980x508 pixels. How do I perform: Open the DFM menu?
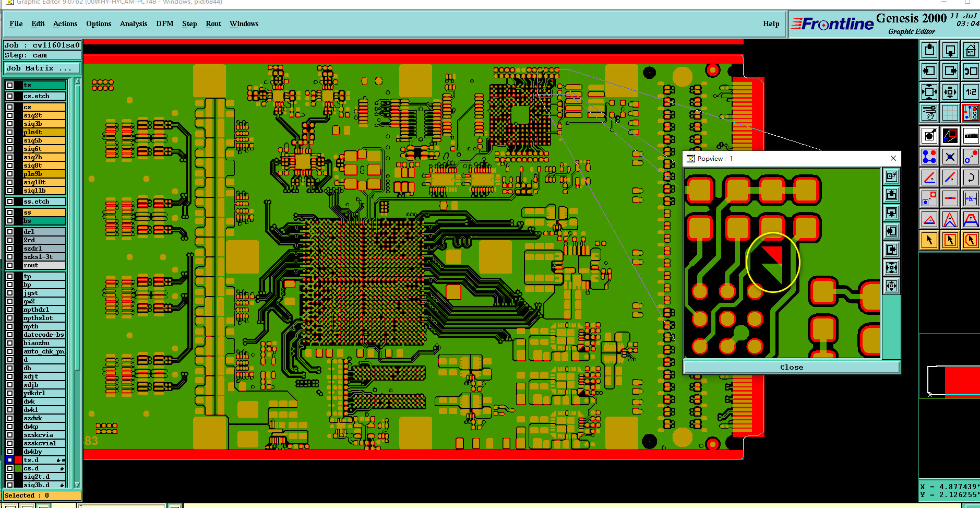(x=165, y=23)
